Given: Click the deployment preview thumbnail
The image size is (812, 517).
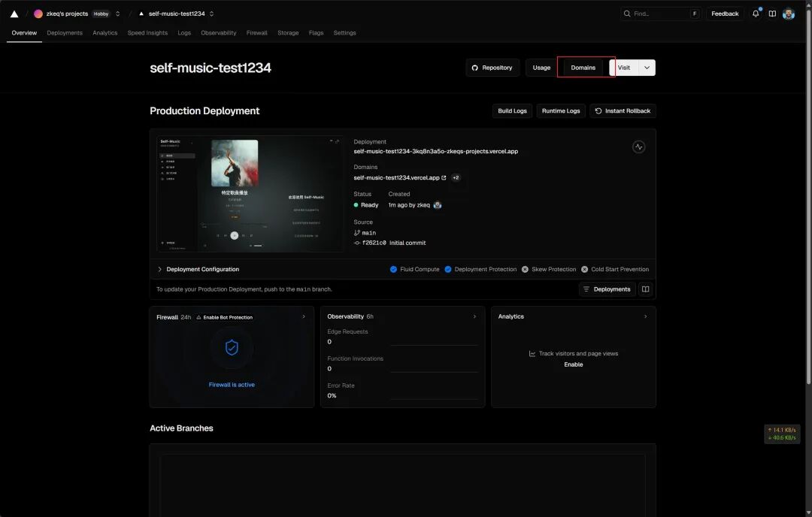Looking at the screenshot, I should click(x=250, y=194).
